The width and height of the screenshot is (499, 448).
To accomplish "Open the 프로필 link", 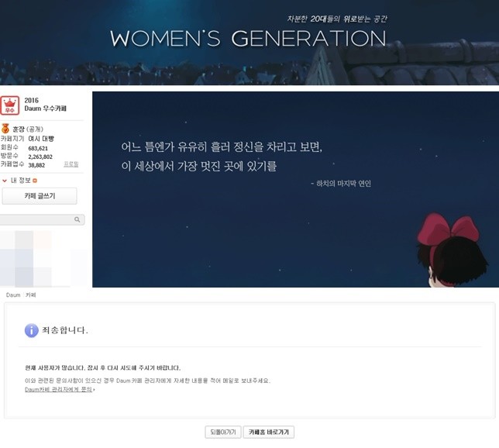I will point(71,164).
